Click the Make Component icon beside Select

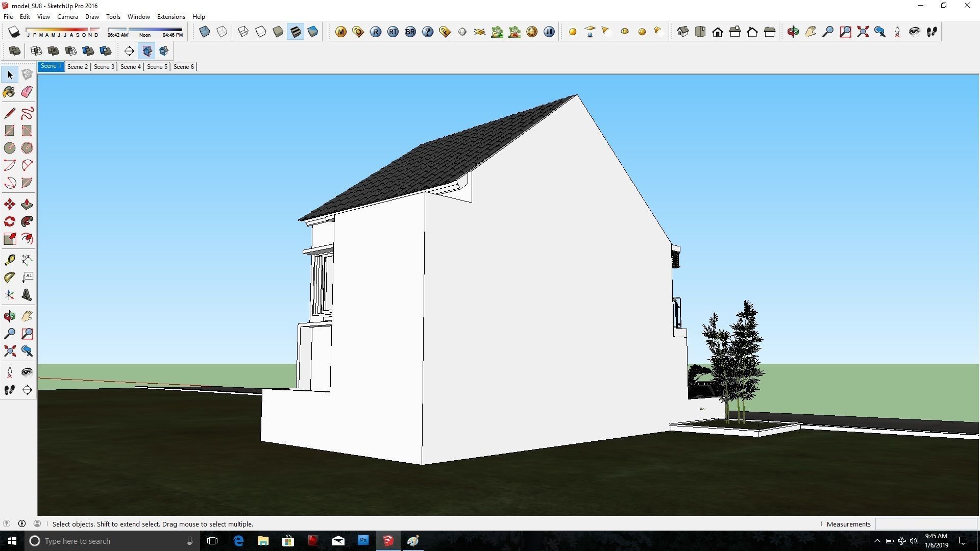click(27, 75)
